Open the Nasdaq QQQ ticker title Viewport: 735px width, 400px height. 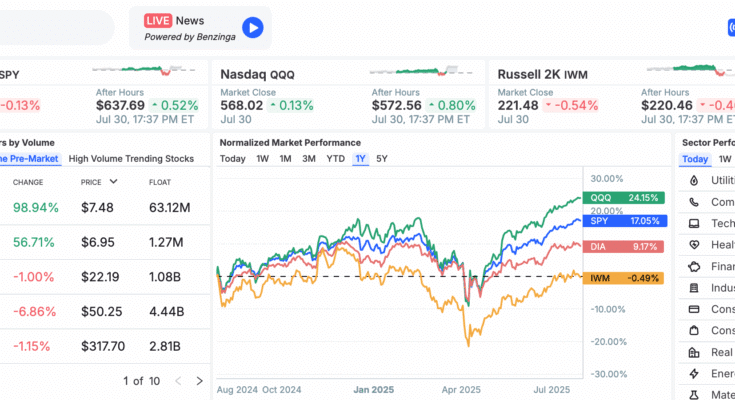click(257, 75)
